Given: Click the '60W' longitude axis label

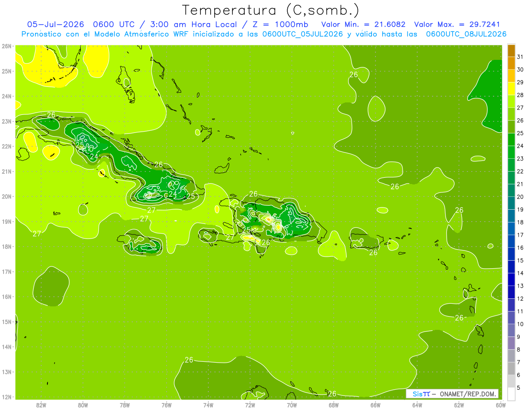Looking at the screenshot, I should (x=501, y=405).
